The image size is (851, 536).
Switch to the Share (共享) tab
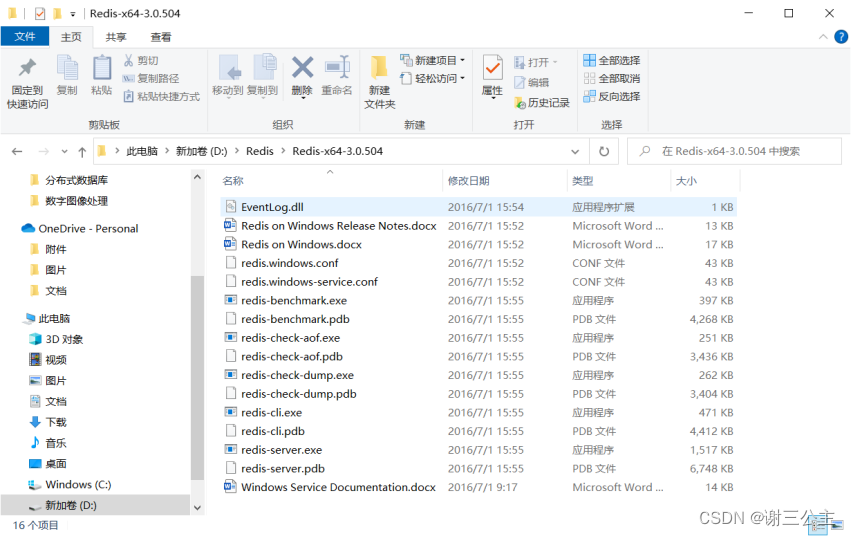116,37
